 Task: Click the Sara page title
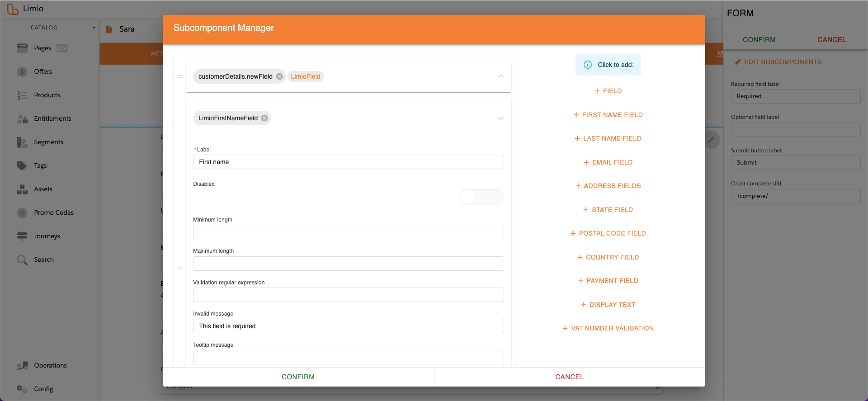[127, 29]
